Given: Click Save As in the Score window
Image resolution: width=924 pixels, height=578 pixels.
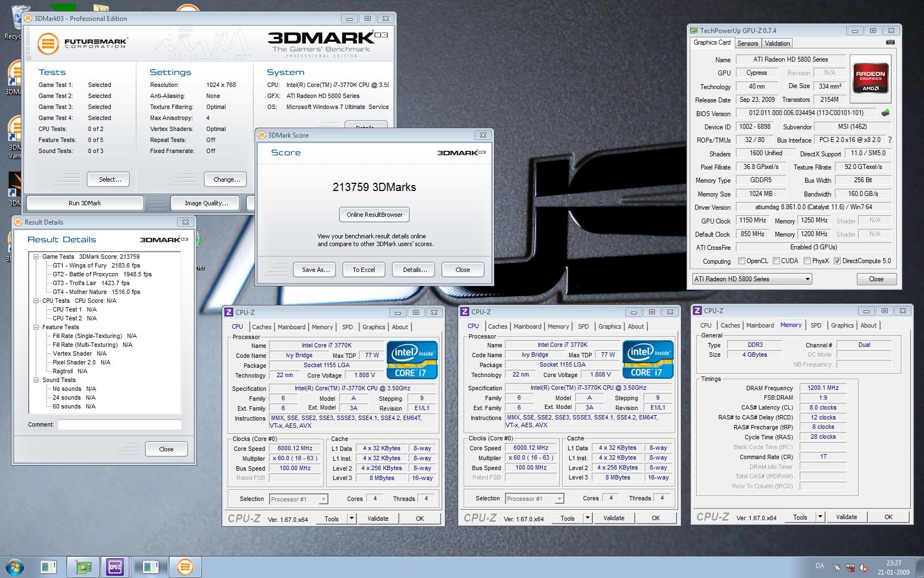Looking at the screenshot, I should click(x=316, y=270).
